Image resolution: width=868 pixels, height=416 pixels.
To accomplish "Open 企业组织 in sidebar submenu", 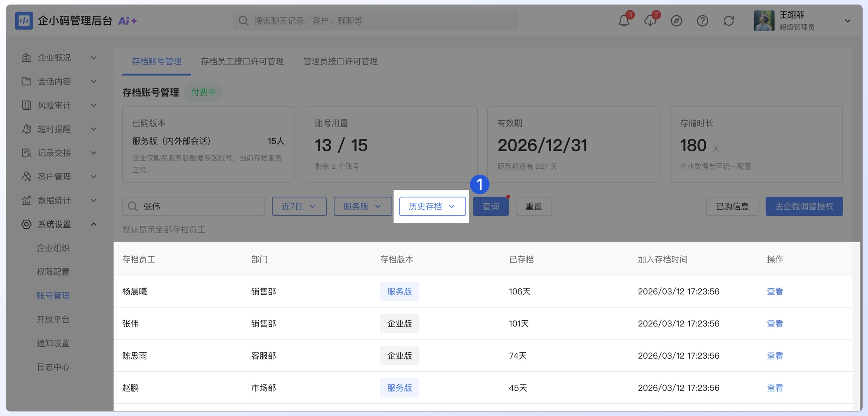I will [53, 248].
